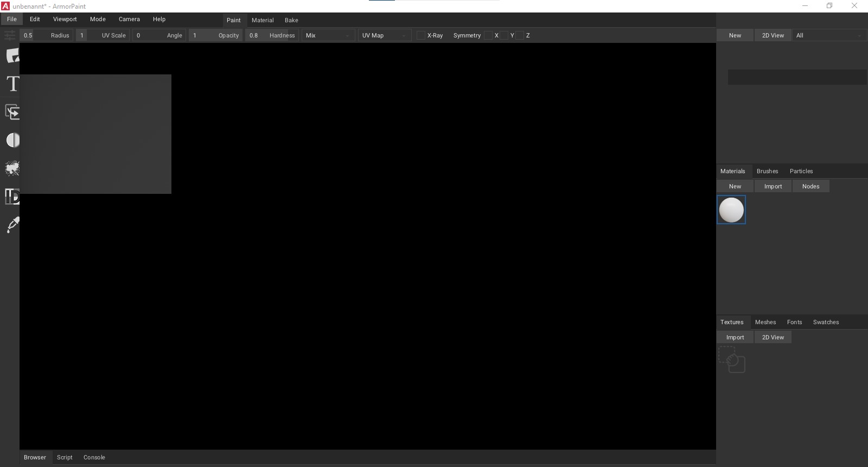The image size is (868, 467).
Task: Select the layer row in layers panel
Action: (x=797, y=77)
